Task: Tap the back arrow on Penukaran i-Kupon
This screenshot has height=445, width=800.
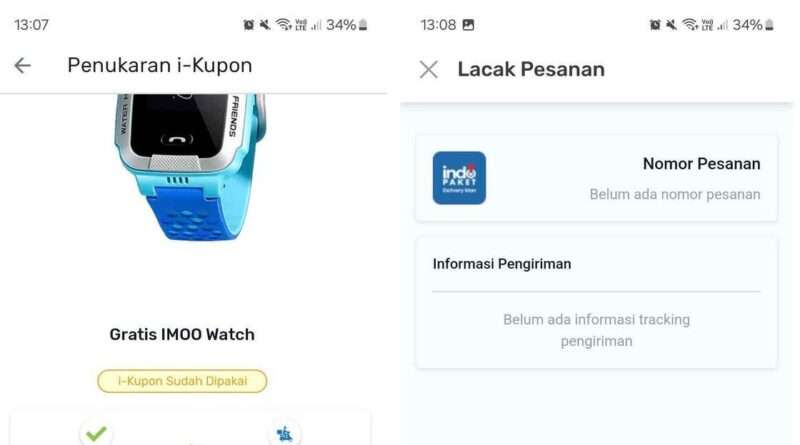Action: point(22,65)
